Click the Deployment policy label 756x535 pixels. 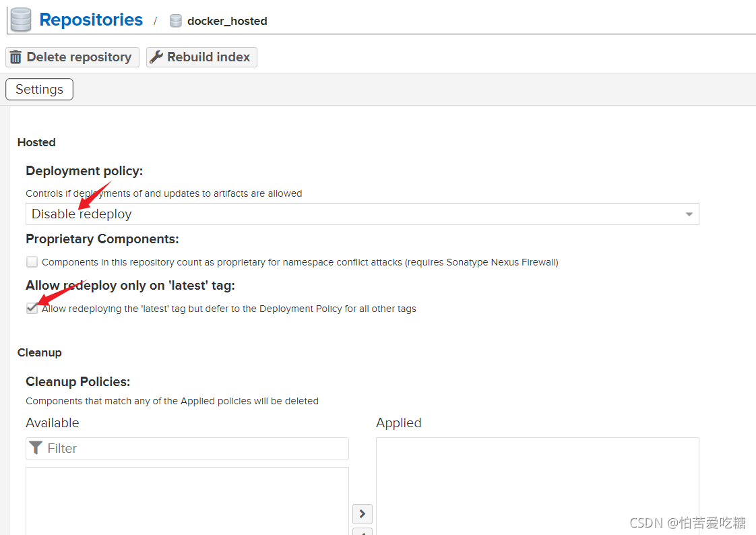(84, 171)
